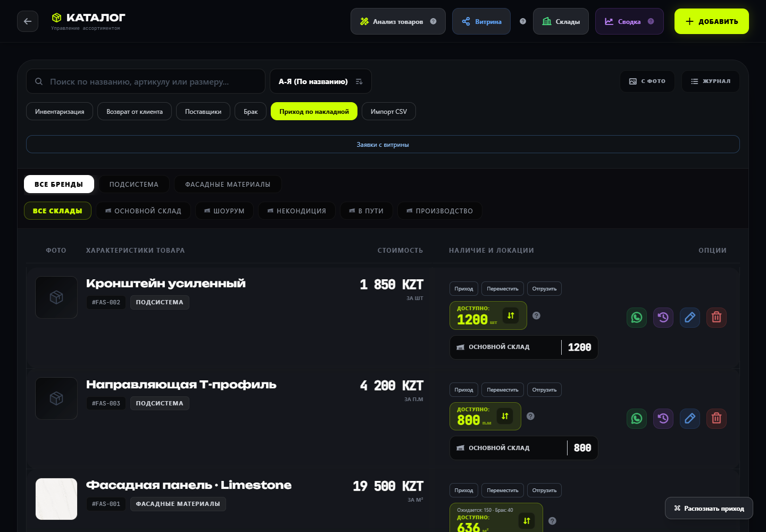The width and height of the screenshot is (766, 532).
Task: Filter by НЕКОНДИЦИЯ warehouse
Action: 297,211
